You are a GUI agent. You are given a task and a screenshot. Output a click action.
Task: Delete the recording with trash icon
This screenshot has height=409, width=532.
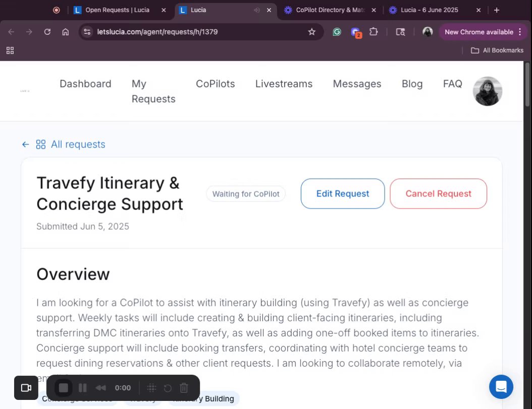click(x=184, y=388)
